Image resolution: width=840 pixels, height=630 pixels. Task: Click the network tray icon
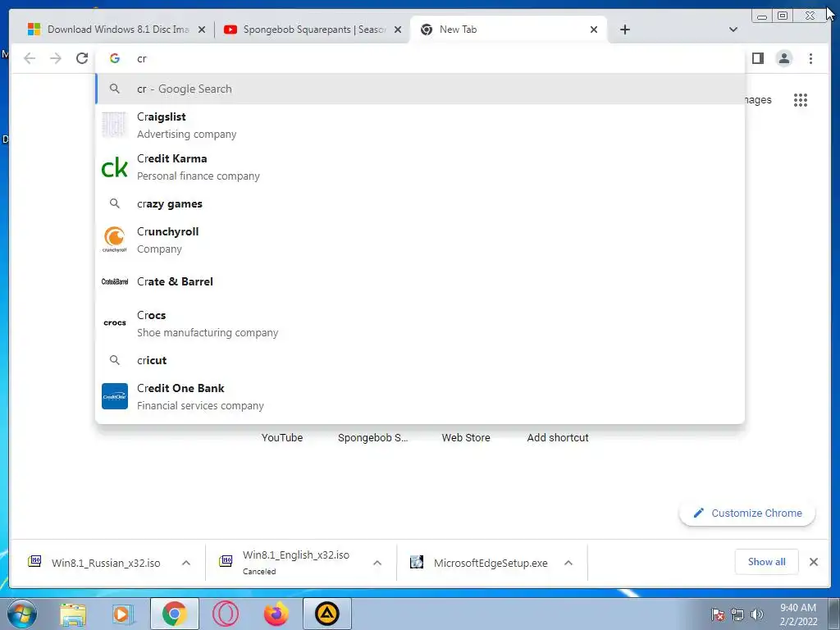[737, 614]
